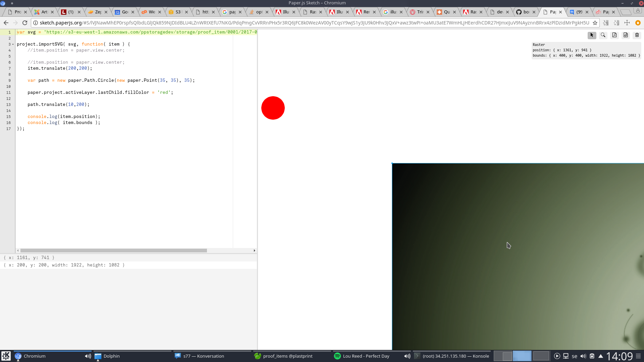Export the sketch as SVG code

(626, 35)
